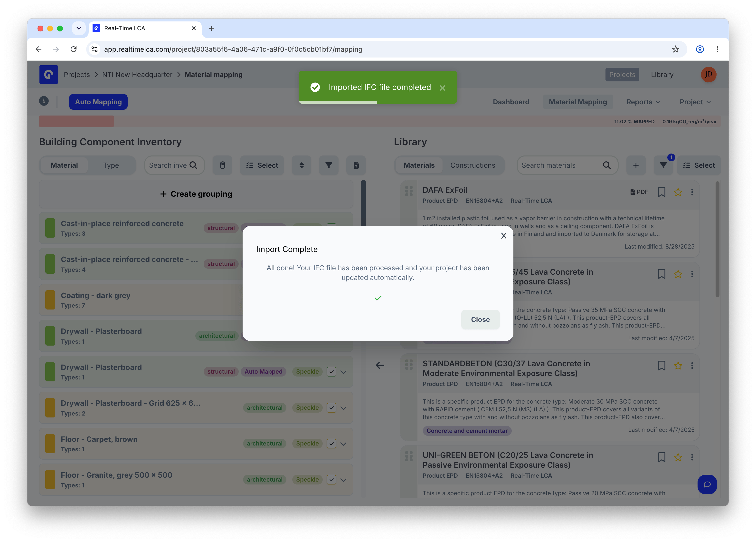756x542 pixels.
Task: Bookmark the STANDARDBETON C30/37 material
Action: [662, 366]
